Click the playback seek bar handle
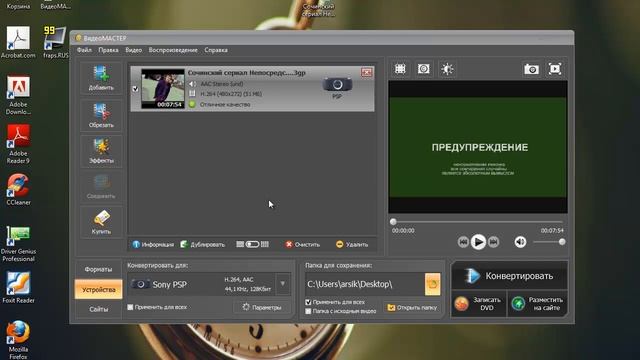Viewport: 640px width, 360px height. pos(393,222)
